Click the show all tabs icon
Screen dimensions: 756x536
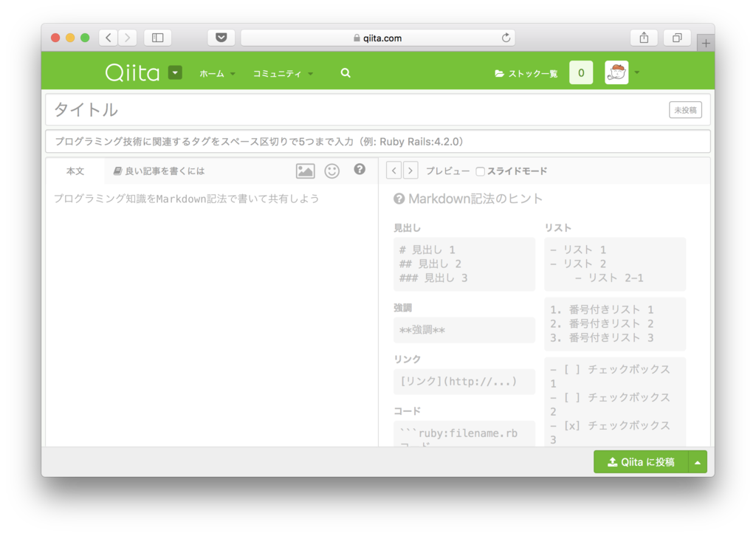pyautogui.click(x=678, y=38)
